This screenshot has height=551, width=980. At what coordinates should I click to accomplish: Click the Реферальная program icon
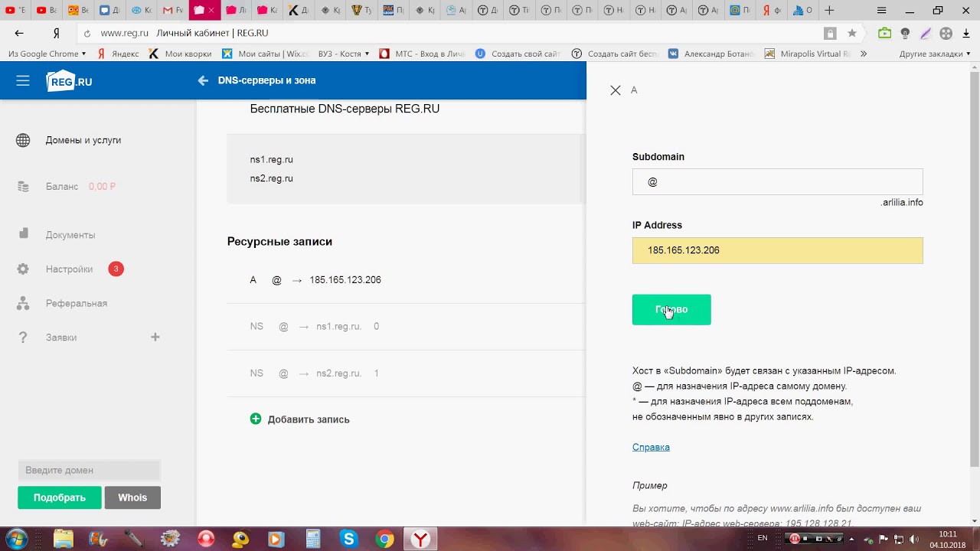click(x=23, y=303)
